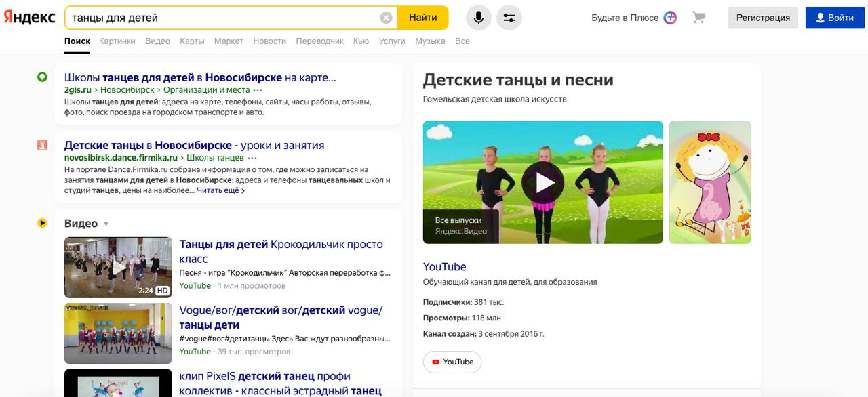Click the 2gis.ru domain link
Viewport: 868px width, 397px height.
pos(77,90)
